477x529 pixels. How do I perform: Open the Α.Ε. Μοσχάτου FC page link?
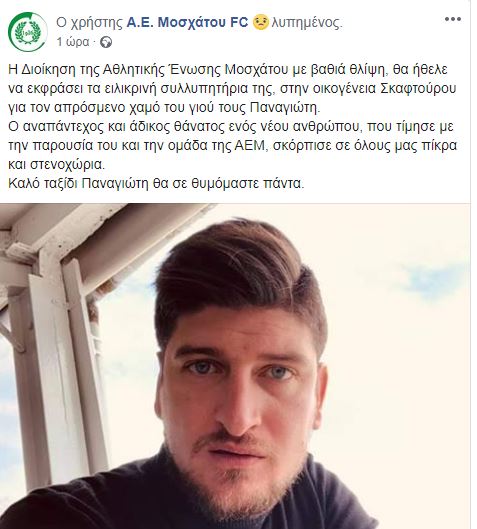click(187, 22)
